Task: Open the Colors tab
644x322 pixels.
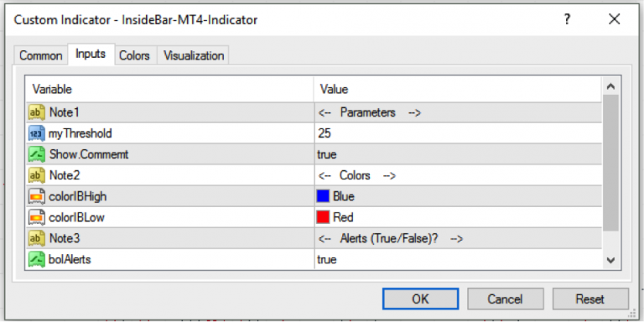Action: (x=134, y=56)
